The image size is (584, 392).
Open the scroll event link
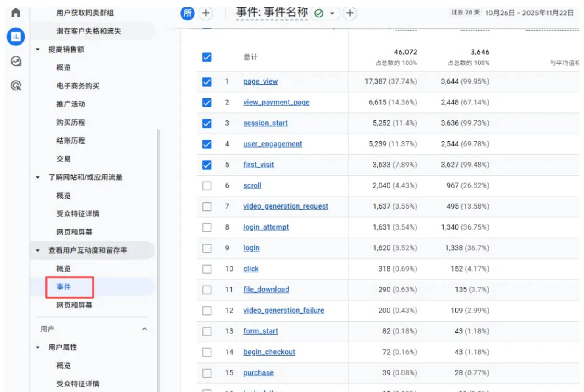pyautogui.click(x=252, y=185)
